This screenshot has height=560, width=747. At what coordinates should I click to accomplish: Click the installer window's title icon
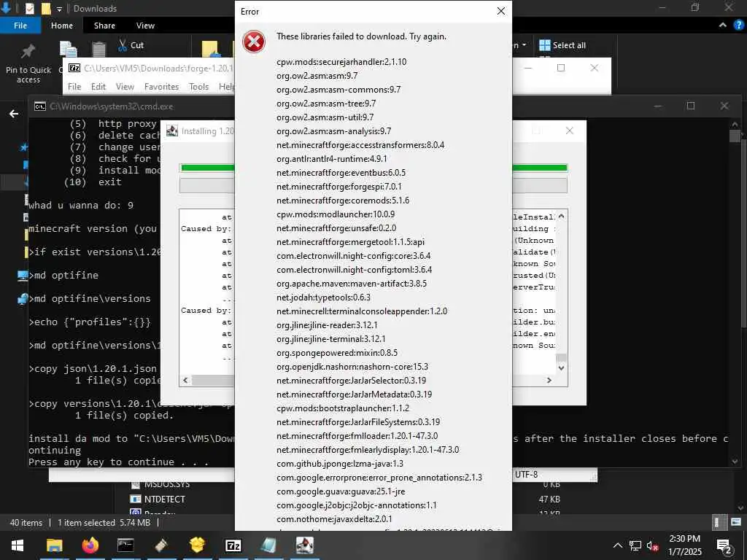click(172, 131)
